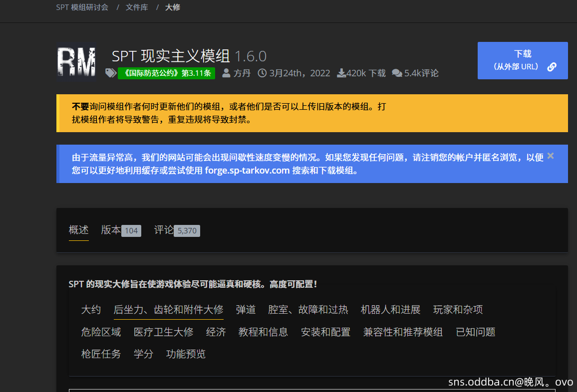Click the 104 versions count badge
This screenshot has width=577, height=392.
point(131,231)
